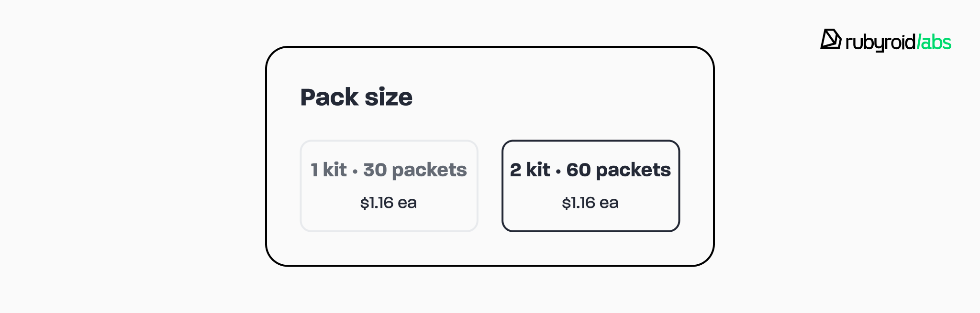Click the "60 packets" text

(618, 170)
